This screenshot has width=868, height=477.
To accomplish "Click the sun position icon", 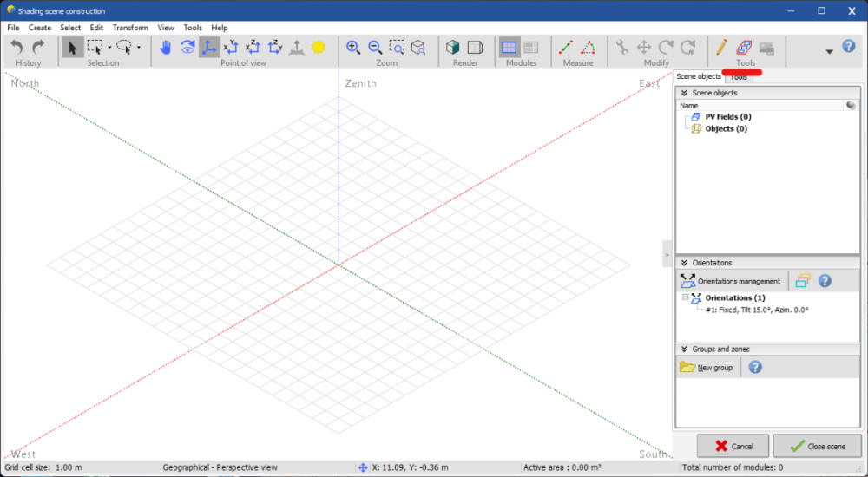I will (319, 48).
